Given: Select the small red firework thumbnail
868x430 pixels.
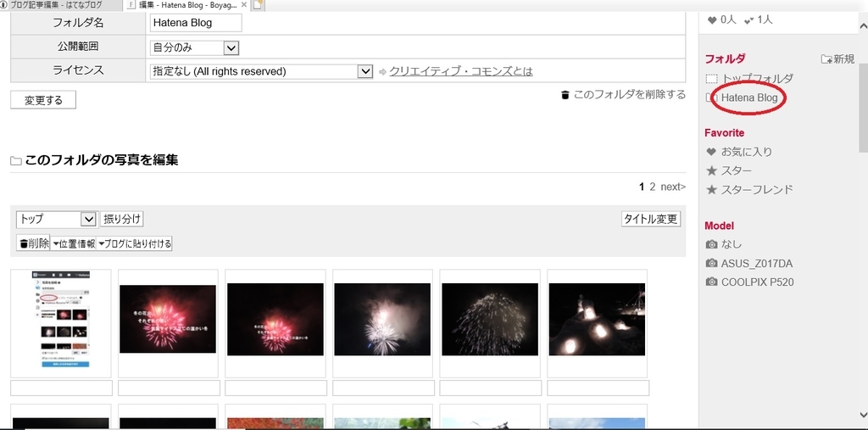Looking at the screenshot, I should 275,319.
